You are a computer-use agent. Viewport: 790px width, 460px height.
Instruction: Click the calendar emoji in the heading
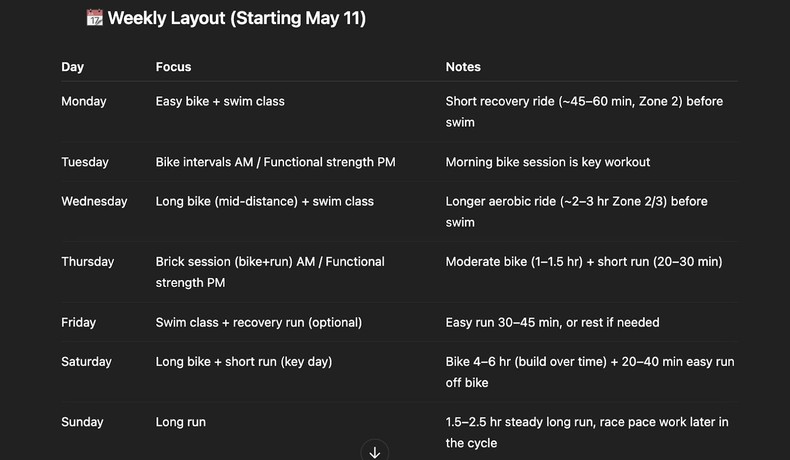click(95, 18)
